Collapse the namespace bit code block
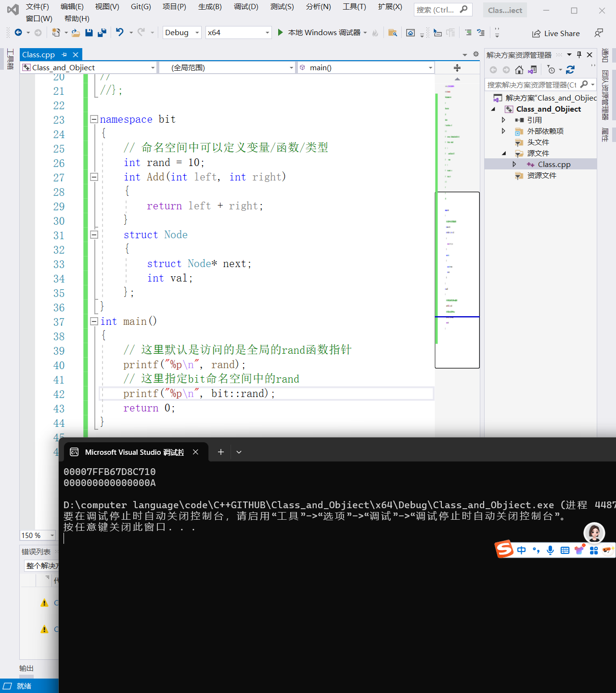Viewport: 616px width, 693px height. [x=94, y=119]
